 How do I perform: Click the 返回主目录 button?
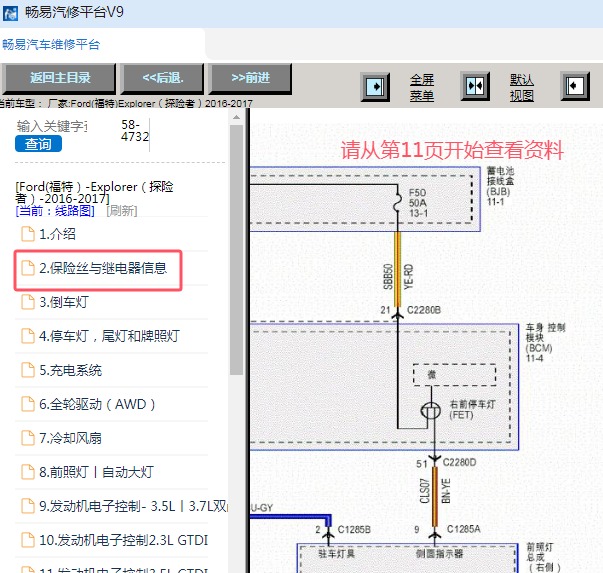[59, 78]
